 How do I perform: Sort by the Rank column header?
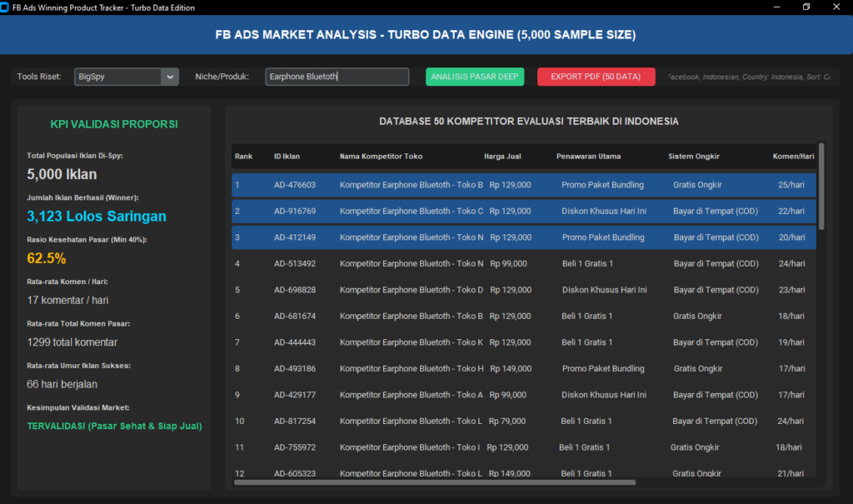(244, 157)
